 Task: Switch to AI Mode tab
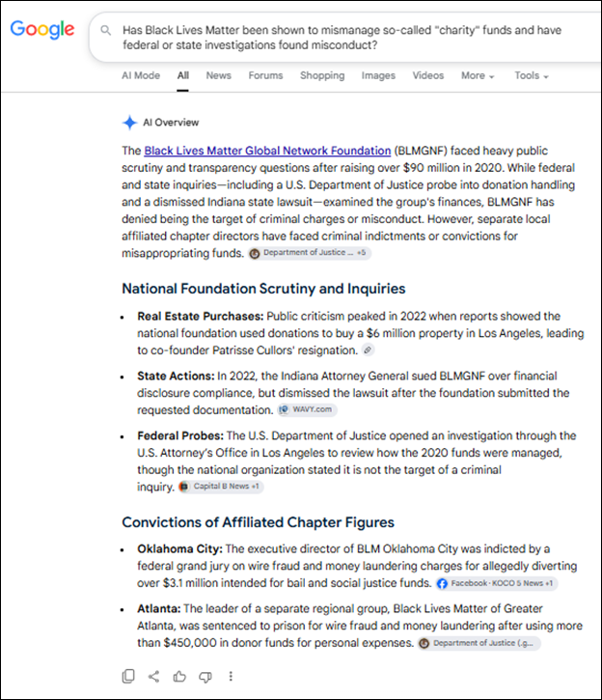[141, 76]
